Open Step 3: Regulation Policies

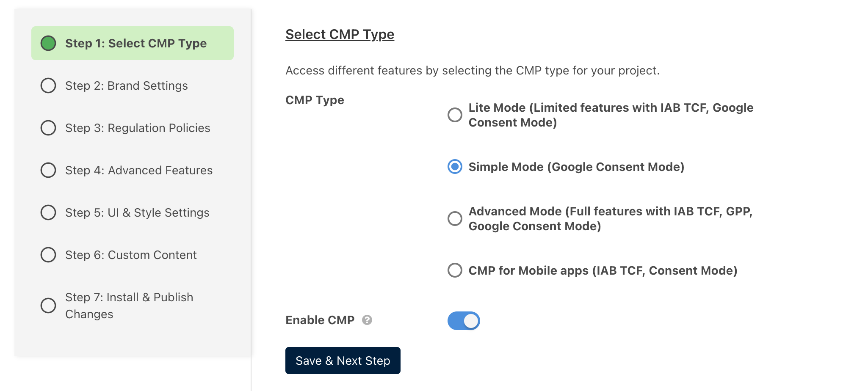tap(138, 128)
